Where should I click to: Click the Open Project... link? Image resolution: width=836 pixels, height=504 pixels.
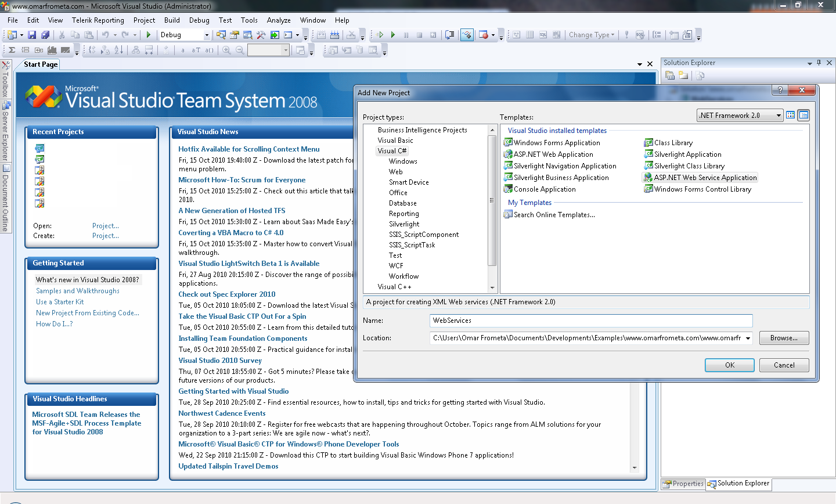click(x=106, y=226)
